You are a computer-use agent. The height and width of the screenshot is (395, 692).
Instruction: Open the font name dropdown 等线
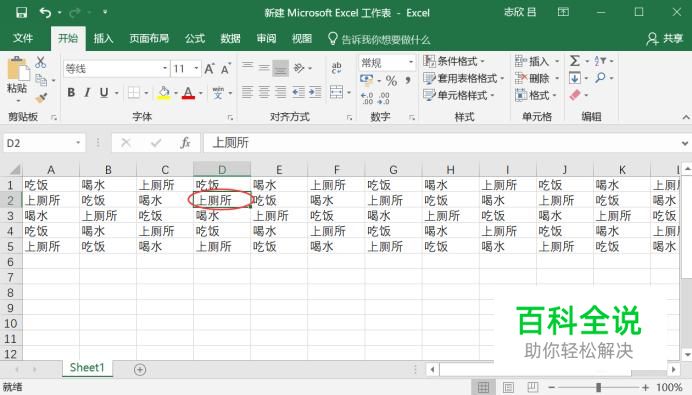click(164, 68)
